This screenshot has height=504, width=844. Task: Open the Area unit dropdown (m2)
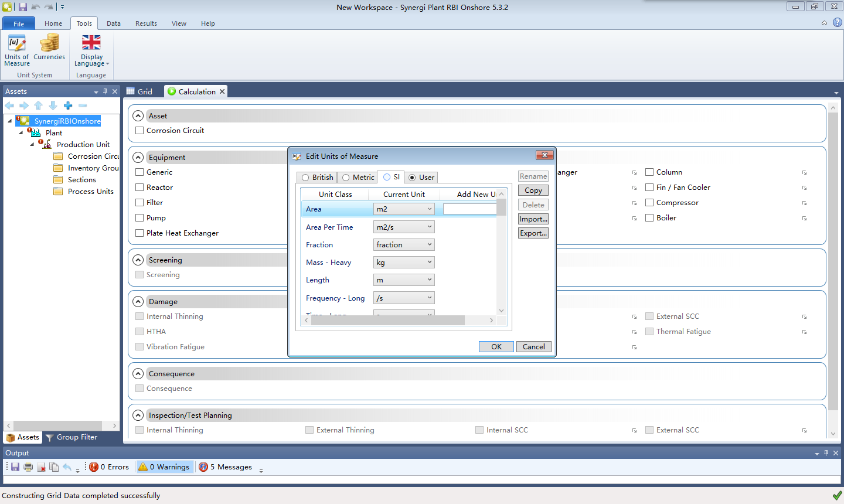point(404,209)
